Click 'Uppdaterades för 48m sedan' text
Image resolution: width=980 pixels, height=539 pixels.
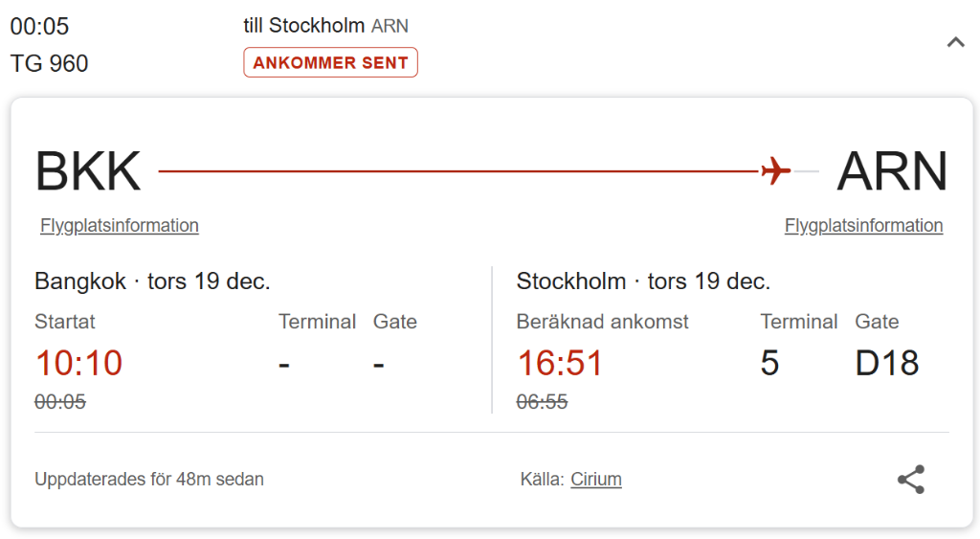pos(149,479)
